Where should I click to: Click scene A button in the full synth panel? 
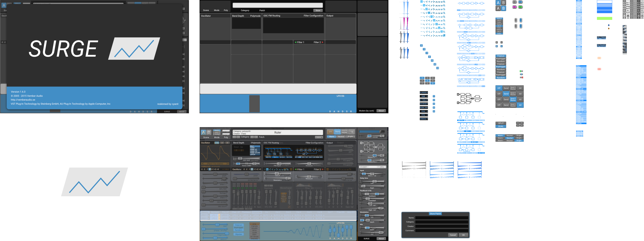coord(204,132)
